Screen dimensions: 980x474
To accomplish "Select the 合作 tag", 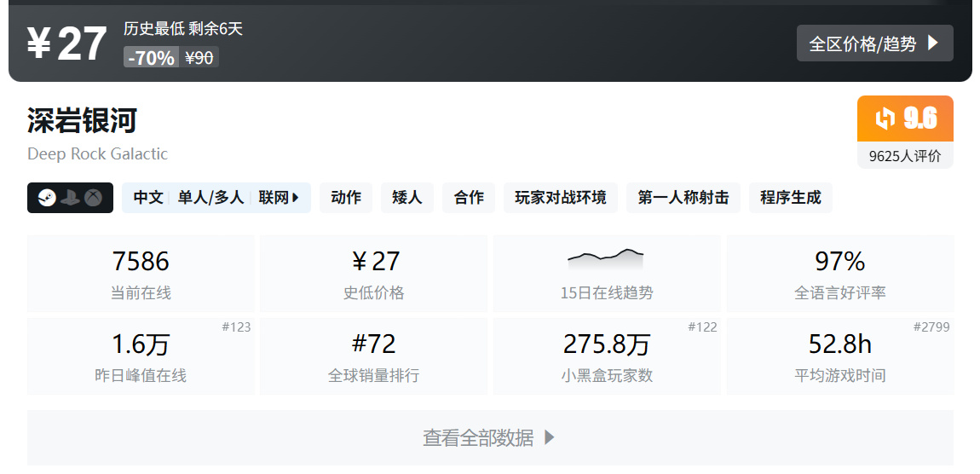I will click(x=469, y=198).
